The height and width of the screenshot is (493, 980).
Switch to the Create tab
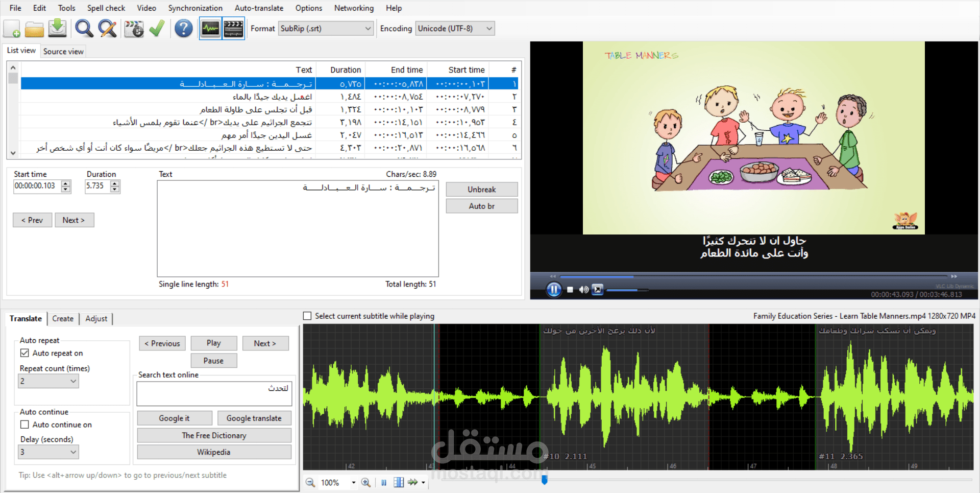[63, 319]
